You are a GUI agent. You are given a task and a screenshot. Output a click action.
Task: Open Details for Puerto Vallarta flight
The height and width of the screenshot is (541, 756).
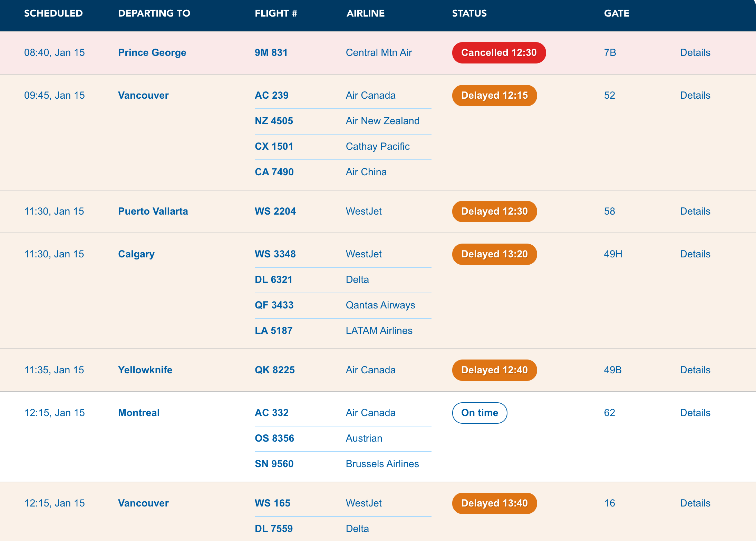695,211
